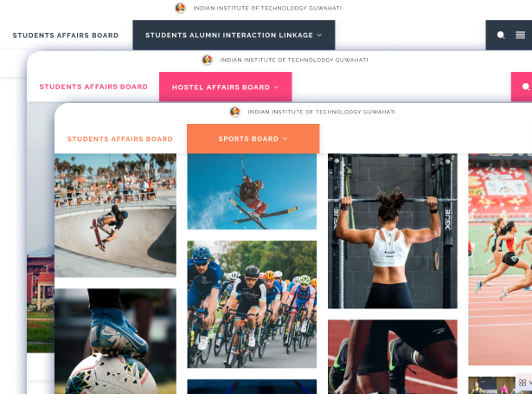532x394 pixels.
Task: Open the dark Students Affairs Board link
Action: coord(66,36)
